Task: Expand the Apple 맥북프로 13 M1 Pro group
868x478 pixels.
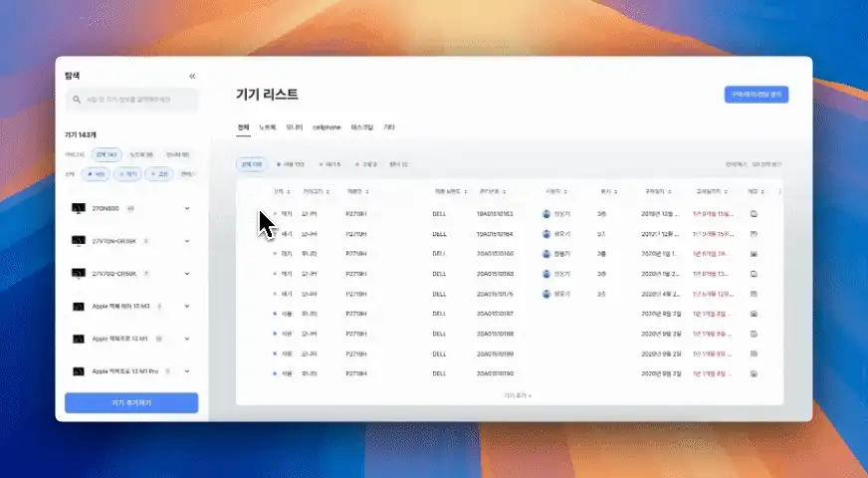Action: pos(187,371)
